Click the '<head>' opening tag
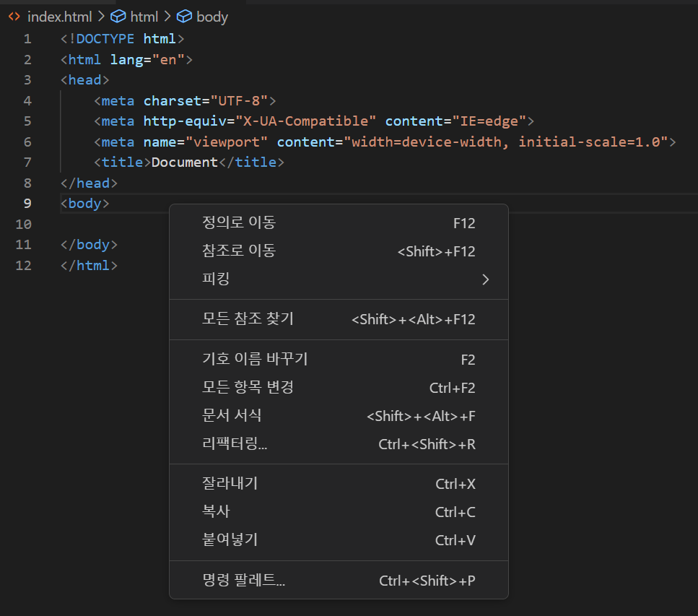This screenshot has width=698, height=616. 85,80
